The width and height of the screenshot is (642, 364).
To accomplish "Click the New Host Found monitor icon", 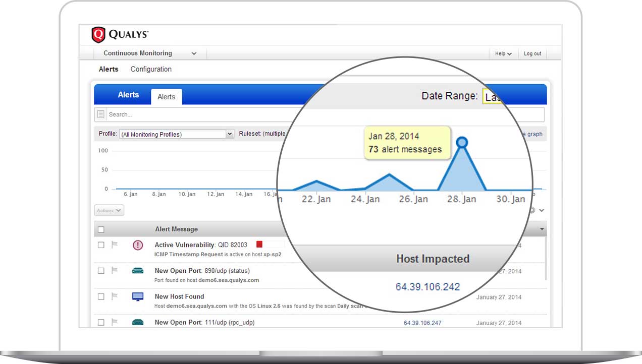I will click(x=137, y=297).
